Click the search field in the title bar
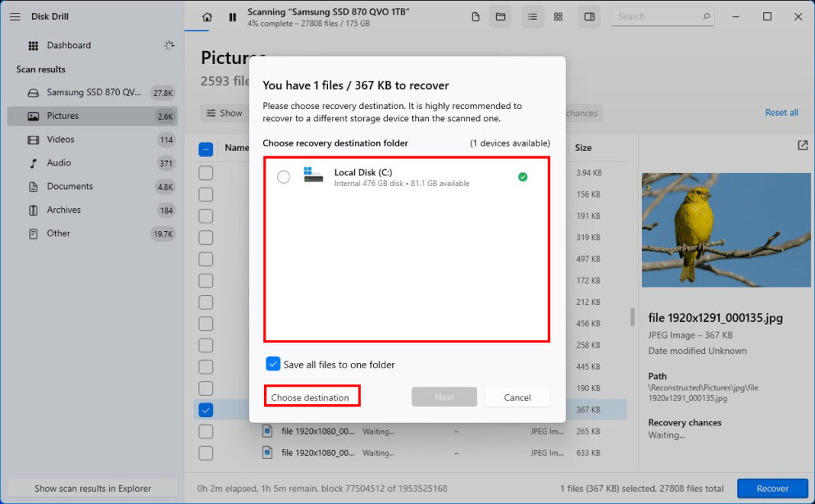815x504 pixels. point(662,16)
